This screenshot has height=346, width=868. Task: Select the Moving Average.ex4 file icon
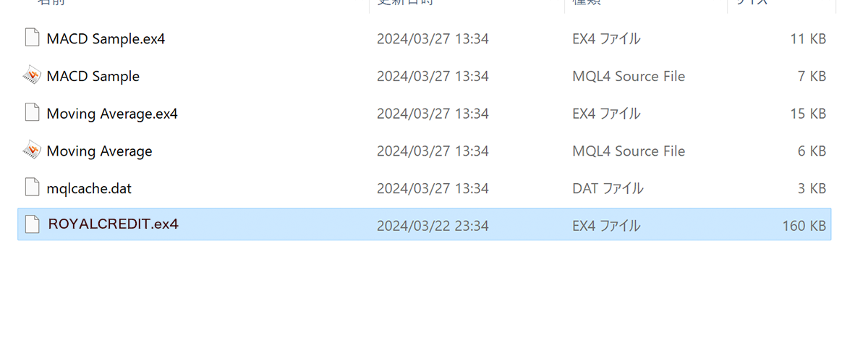[32, 113]
